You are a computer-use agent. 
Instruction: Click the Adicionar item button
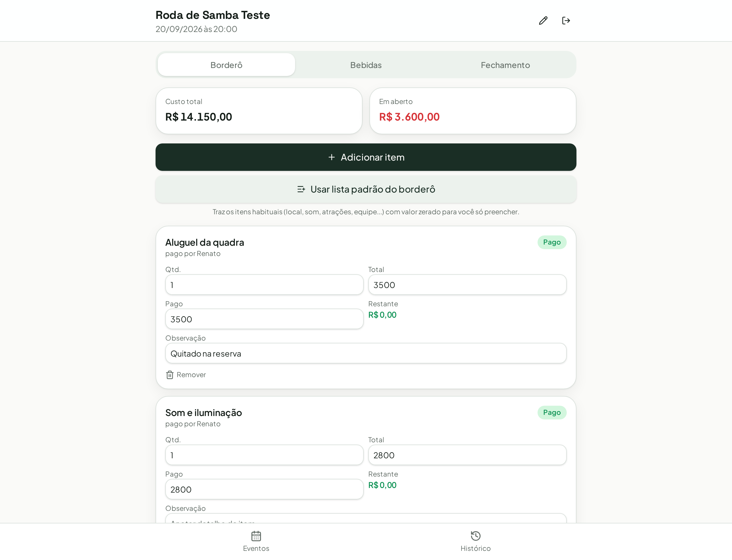click(x=366, y=157)
